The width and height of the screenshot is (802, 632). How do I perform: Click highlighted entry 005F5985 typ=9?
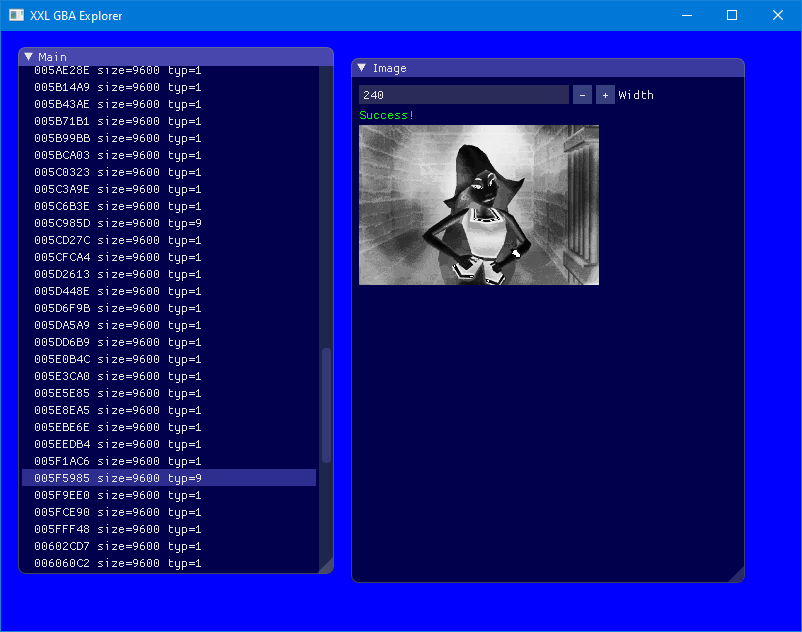169,478
